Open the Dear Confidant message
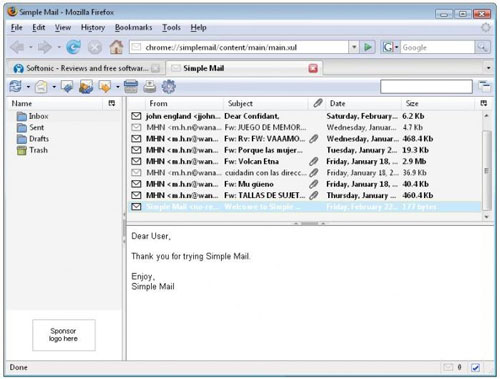Image resolution: width=500 pixels, height=379 pixels. tap(304, 116)
